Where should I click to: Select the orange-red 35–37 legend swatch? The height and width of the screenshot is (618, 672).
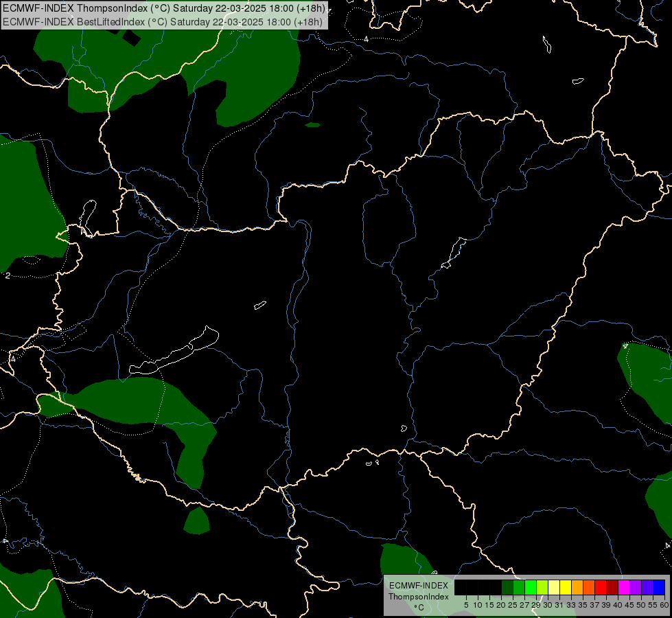click(x=589, y=587)
